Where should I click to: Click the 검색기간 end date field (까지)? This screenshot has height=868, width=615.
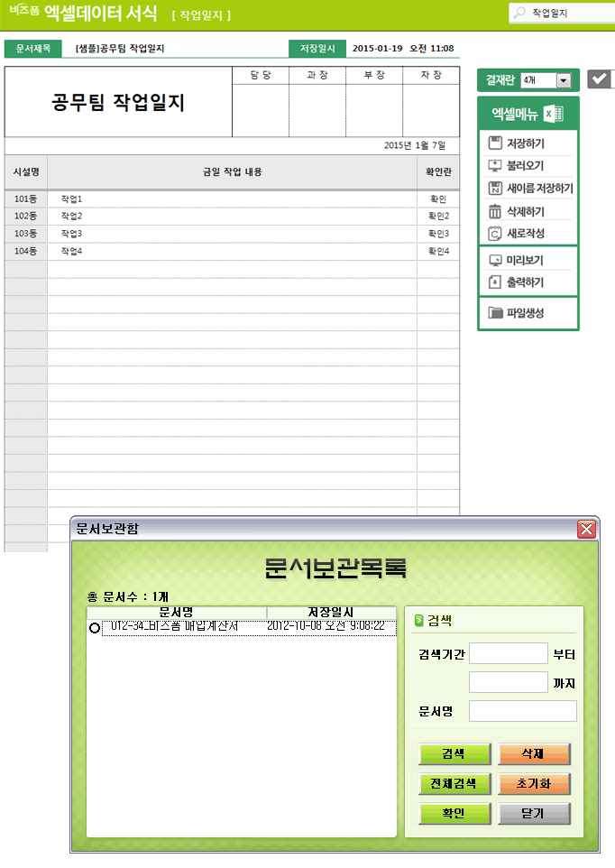[x=509, y=682]
